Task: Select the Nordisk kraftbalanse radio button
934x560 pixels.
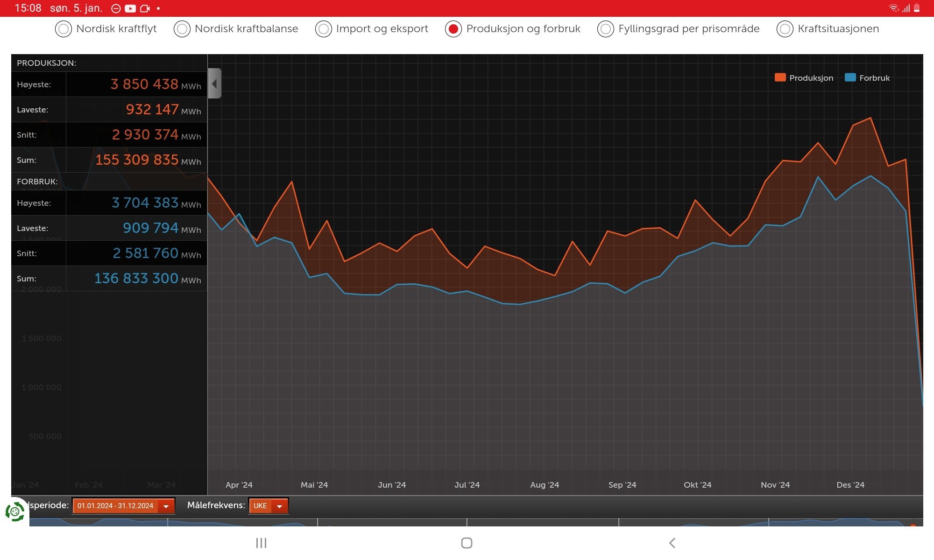Action: 182,29
